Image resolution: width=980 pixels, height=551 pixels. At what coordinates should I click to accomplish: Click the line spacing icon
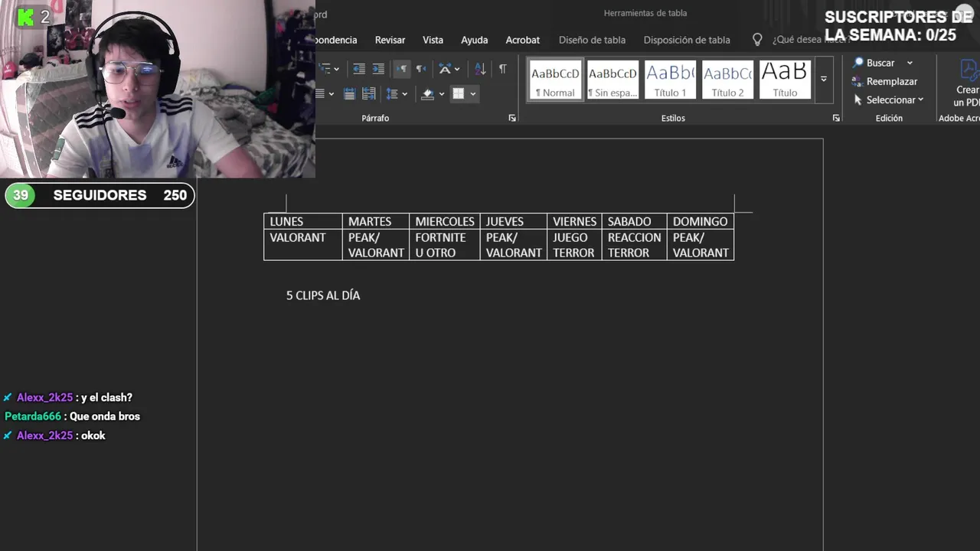pos(392,93)
